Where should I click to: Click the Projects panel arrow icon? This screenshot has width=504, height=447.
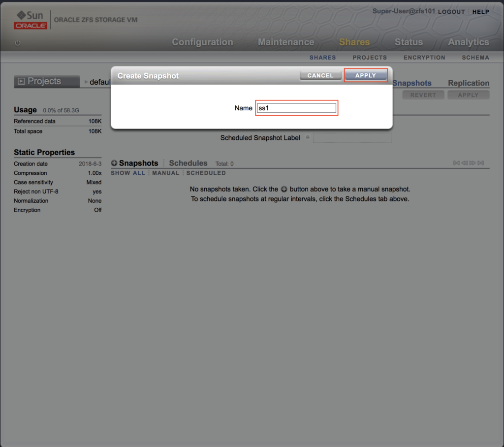[x=21, y=81]
